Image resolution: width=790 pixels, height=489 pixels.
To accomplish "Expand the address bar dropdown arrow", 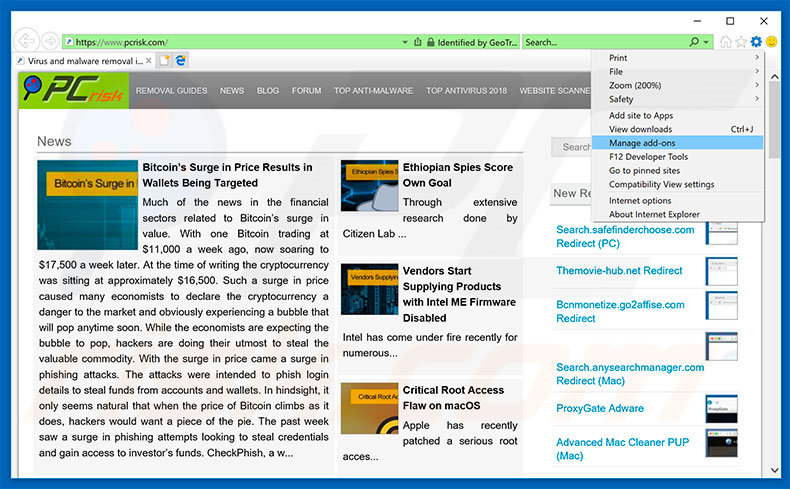I will coord(405,42).
